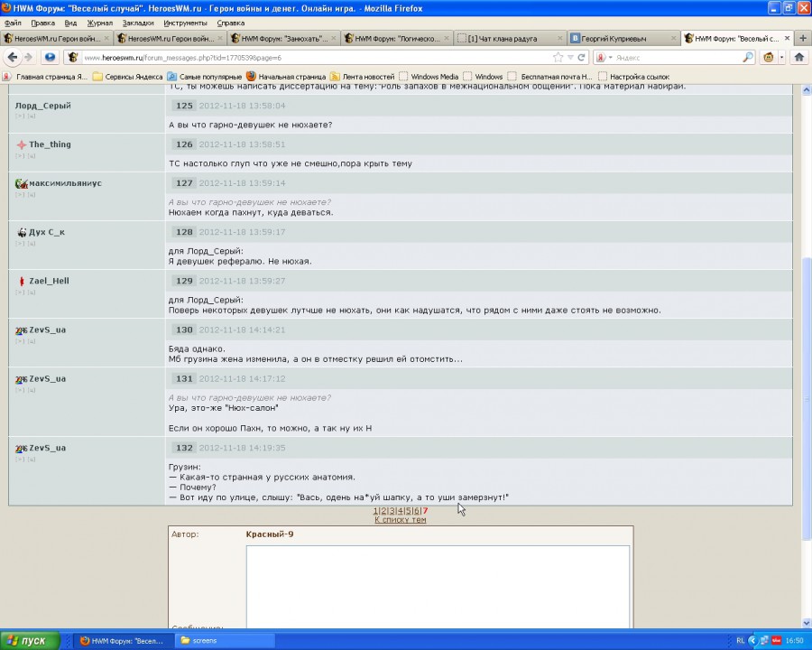
Task: Close the "Веселый с..." active tab
Action: point(787,38)
